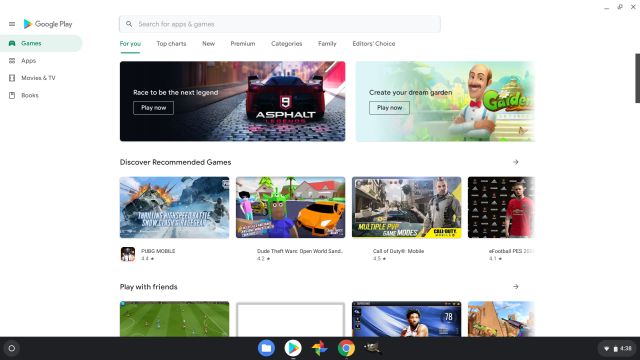This screenshot has height=360, width=640.
Task: Focus the Search for apps & games field
Action: tap(280, 24)
